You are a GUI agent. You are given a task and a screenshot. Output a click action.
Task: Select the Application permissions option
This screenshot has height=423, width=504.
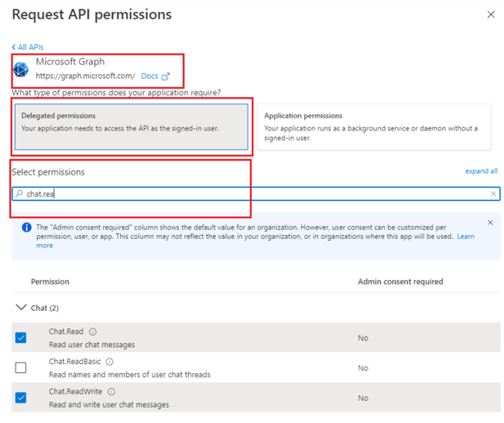pyautogui.click(x=374, y=127)
